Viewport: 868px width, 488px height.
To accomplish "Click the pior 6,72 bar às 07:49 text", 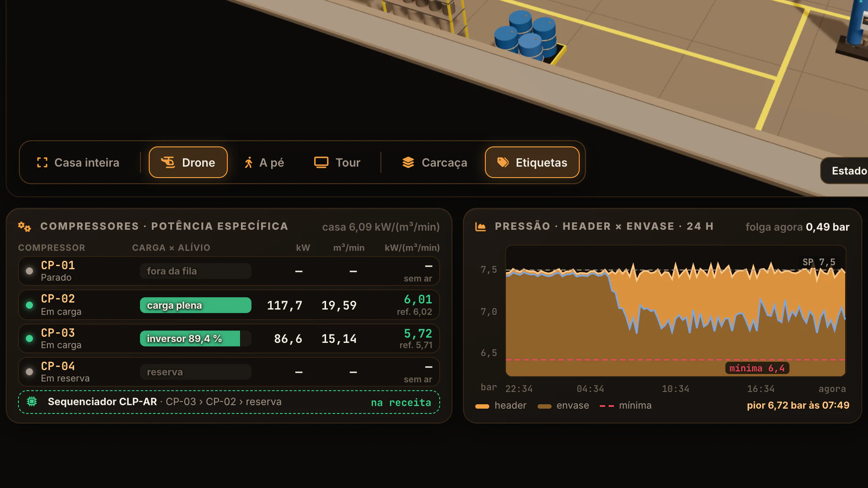I will point(798,406).
